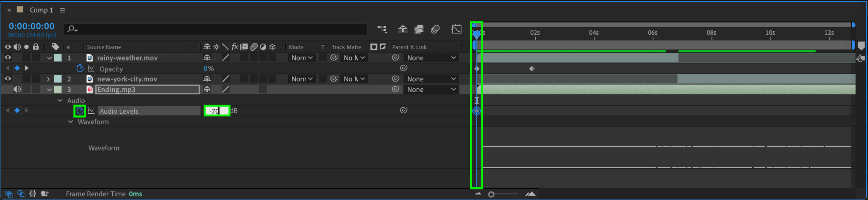Click the Opacity stopwatch icon
The width and height of the screenshot is (868, 200).
tap(80, 68)
